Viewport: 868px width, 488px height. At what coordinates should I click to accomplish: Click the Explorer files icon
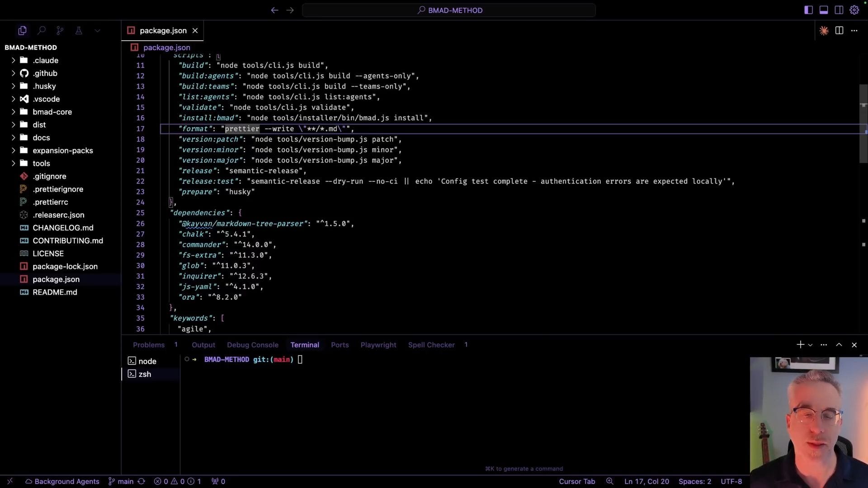tap(22, 31)
